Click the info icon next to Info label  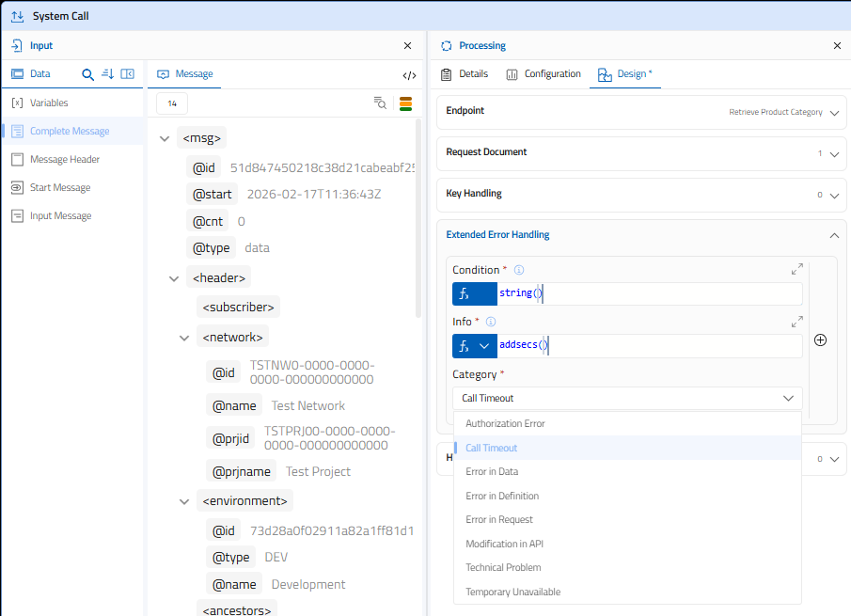coord(491,322)
